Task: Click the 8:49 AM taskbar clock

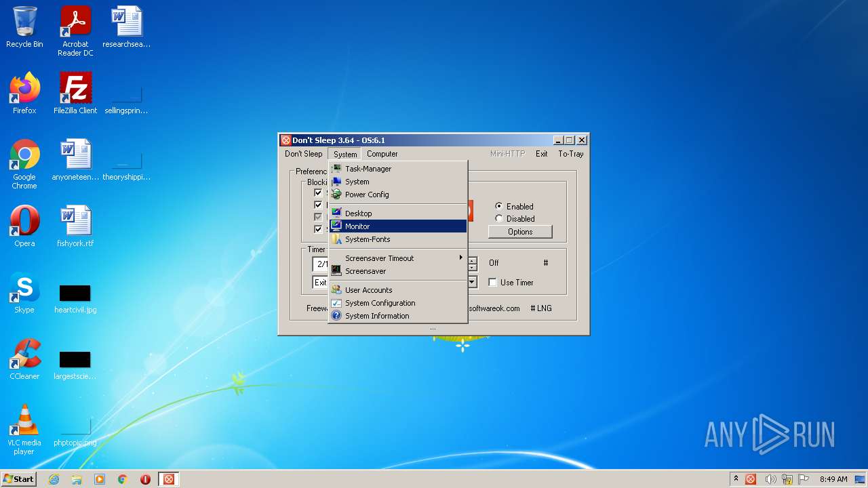Action: pos(833,479)
